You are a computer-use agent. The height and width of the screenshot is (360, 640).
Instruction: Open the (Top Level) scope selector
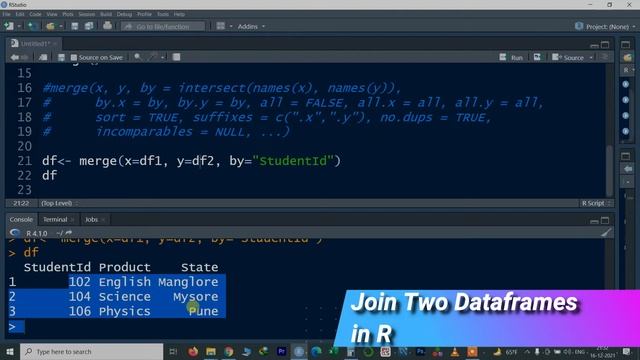pyautogui.click(x=59, y=203)
